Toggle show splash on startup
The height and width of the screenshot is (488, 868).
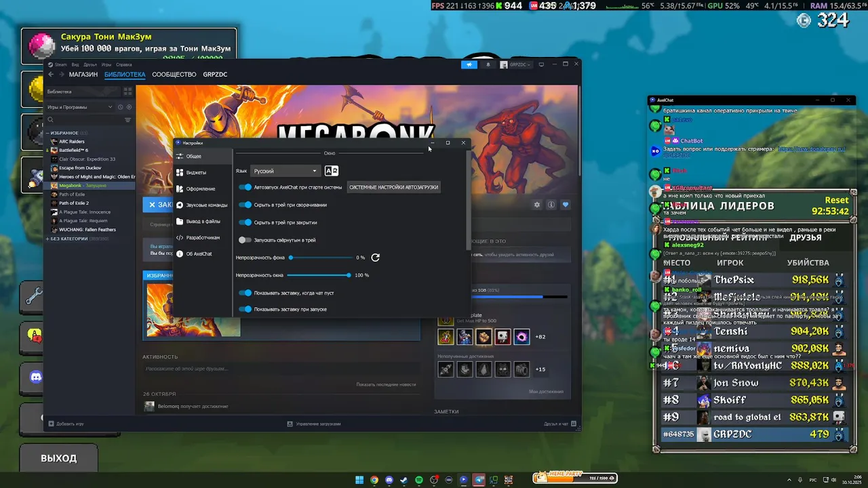pos(245,309)
